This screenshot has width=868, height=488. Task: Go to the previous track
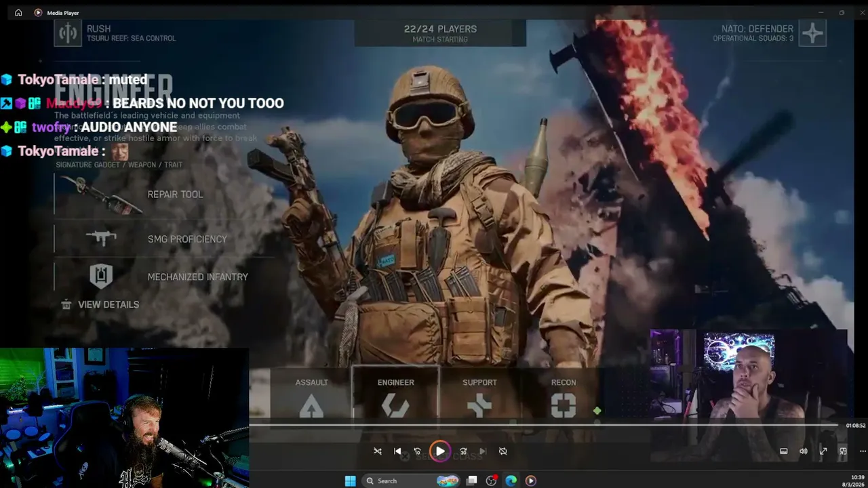(397, 451)
